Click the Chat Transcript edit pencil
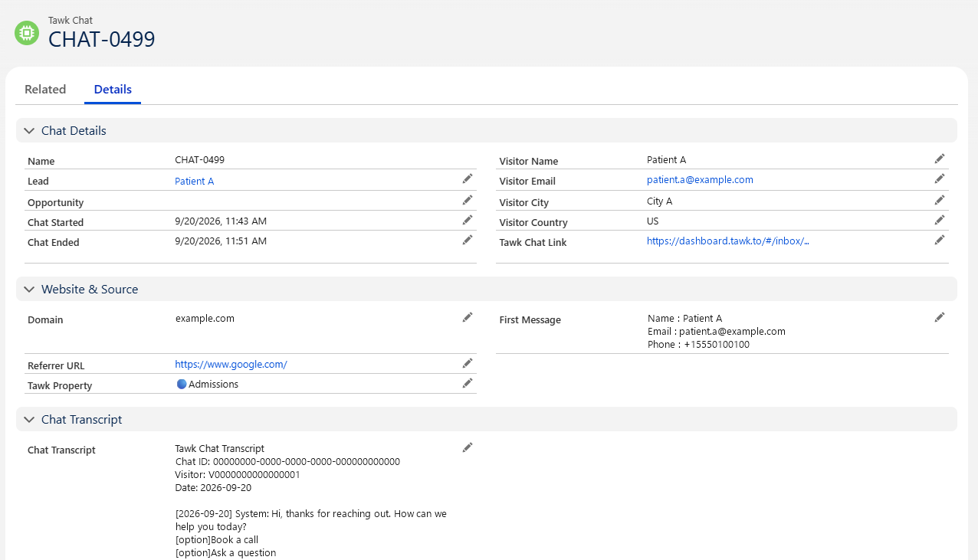This screenshot has height=560, width=978. (468, 447)
